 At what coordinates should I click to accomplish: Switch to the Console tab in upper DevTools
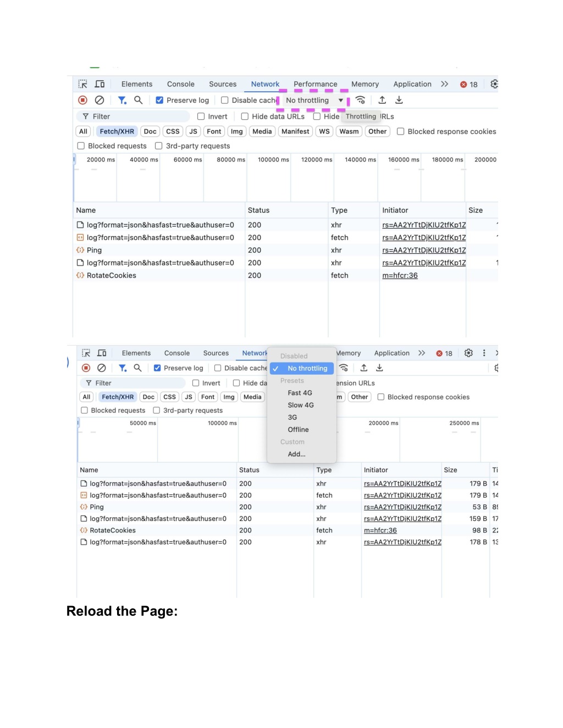click(181, 84)
